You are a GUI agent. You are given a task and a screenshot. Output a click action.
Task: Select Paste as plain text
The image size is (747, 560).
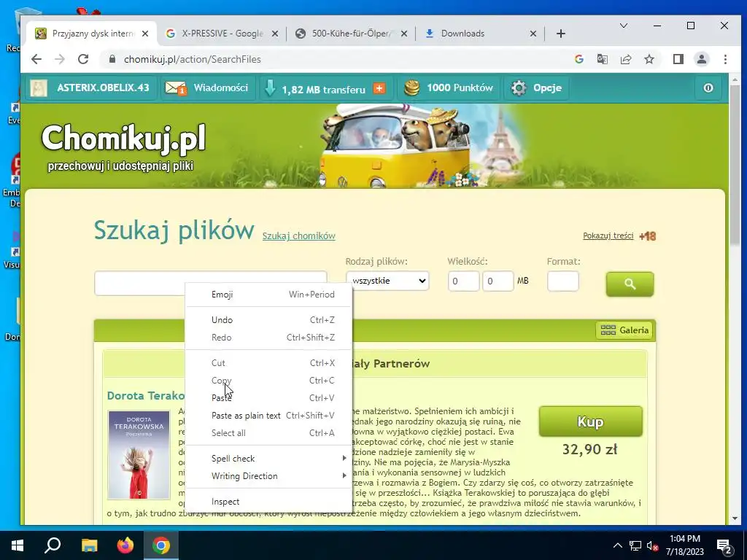click(x=268, y=416)
